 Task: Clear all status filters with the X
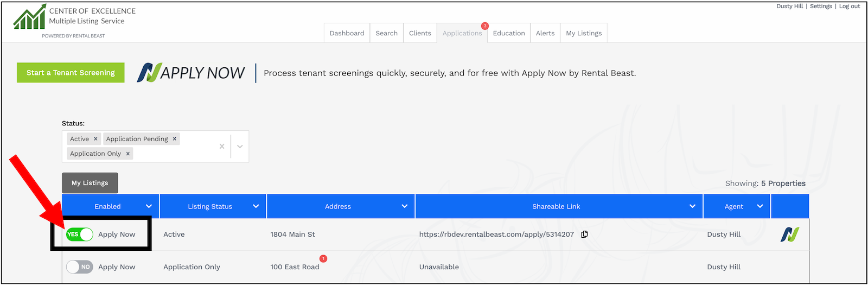tap(221, 147)
